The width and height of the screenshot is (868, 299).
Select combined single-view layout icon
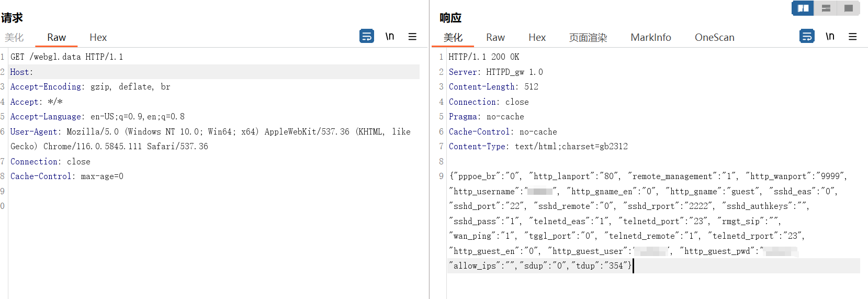849,8
